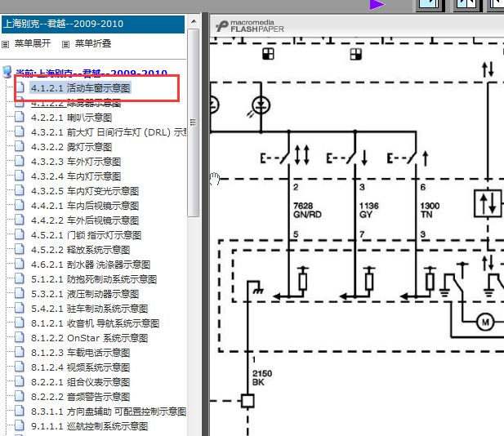Click page icon beside 5.1.2.1 防抱死制动系统示意图
504x436 pixels.
coord(20,278)
